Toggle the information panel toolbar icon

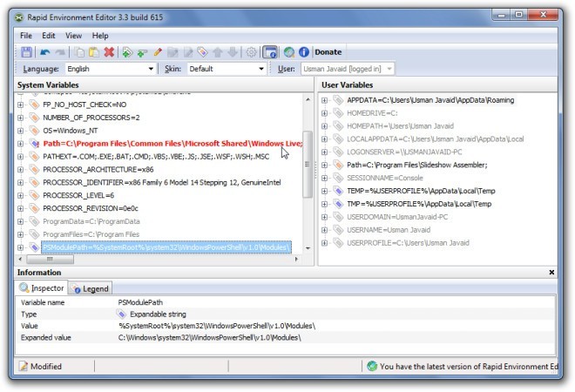(x=270, y=52)
